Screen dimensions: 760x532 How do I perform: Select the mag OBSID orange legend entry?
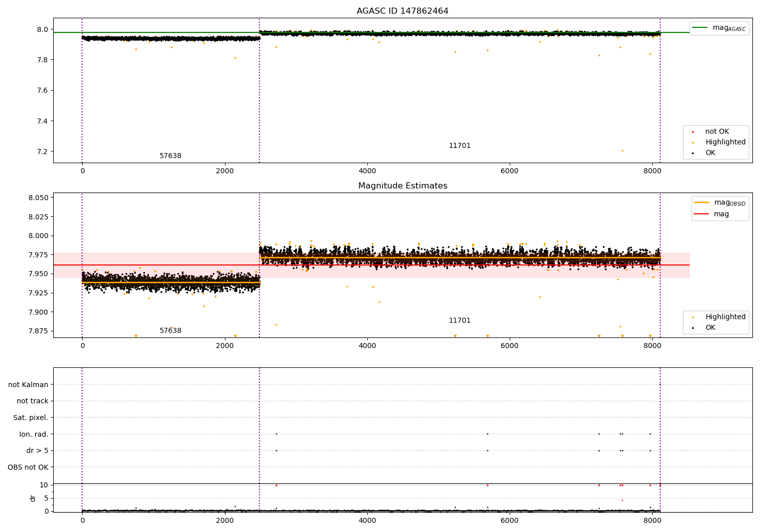719,203
